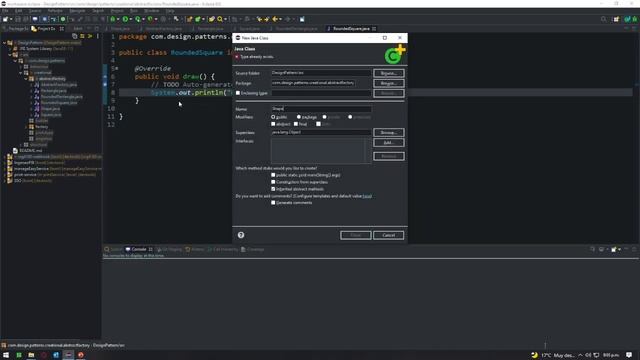Screen dimensions: 640x360
Task: Click the Windows Start button
Action: click(x=6, y=355)
